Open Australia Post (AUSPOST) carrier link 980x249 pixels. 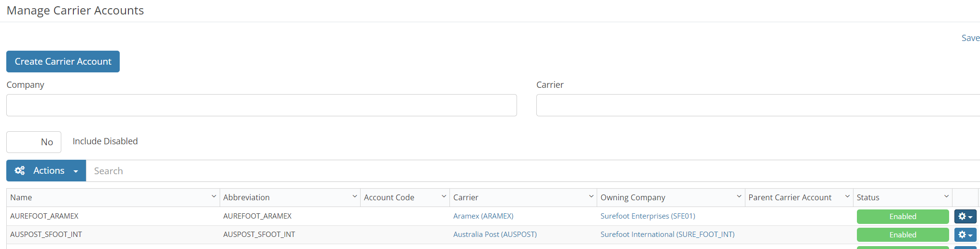(x=495, y=235)
